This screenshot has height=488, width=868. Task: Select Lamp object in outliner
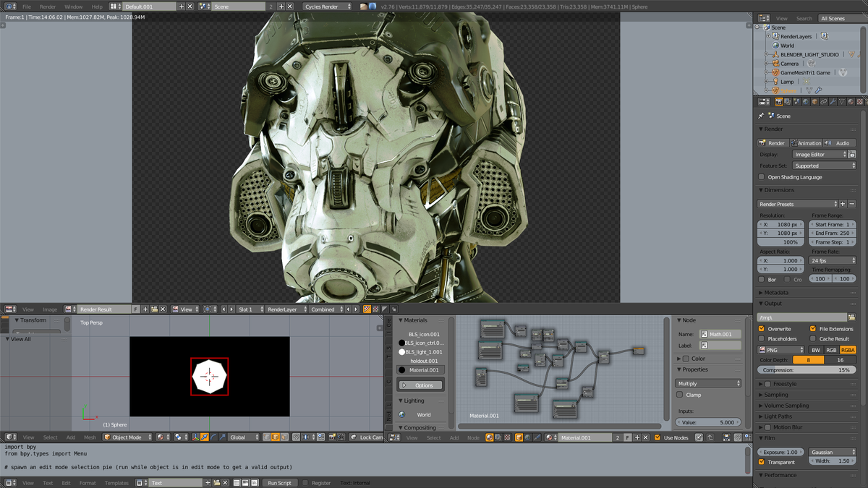point(787,82)
